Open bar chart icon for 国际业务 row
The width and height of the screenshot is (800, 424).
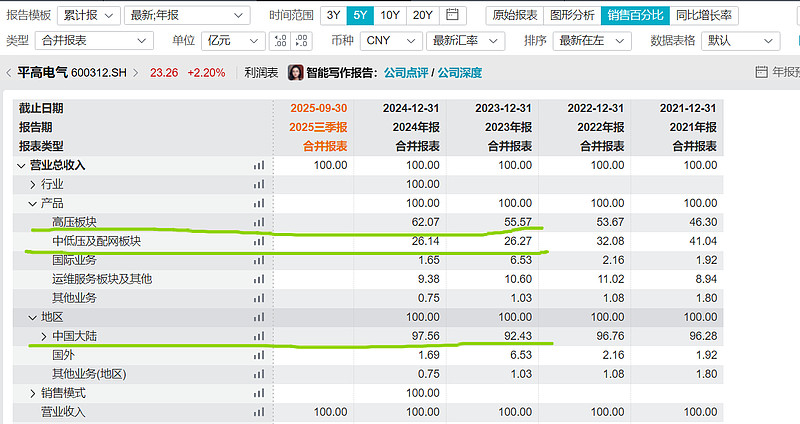click(259, 260)
